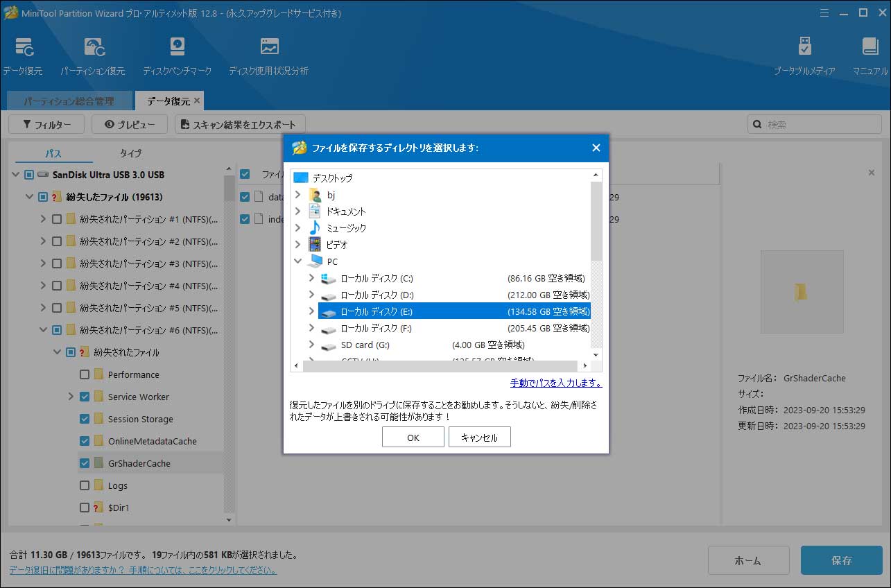Click the ホーム button

coord(748,560)
